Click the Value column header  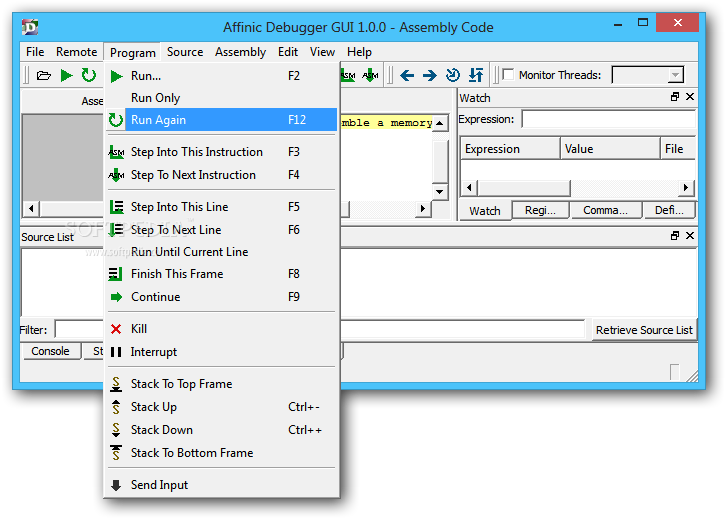pyautogui.click(x=610, y=149)
